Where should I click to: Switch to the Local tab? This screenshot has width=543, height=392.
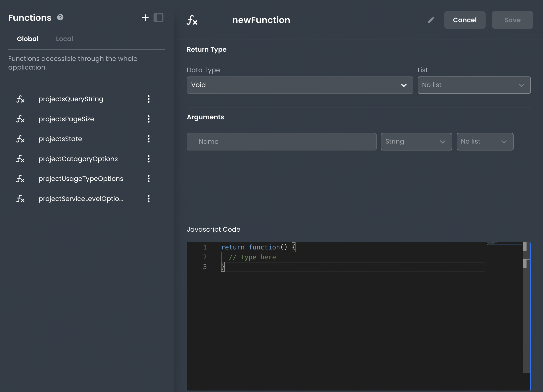(x=65, y=39)
